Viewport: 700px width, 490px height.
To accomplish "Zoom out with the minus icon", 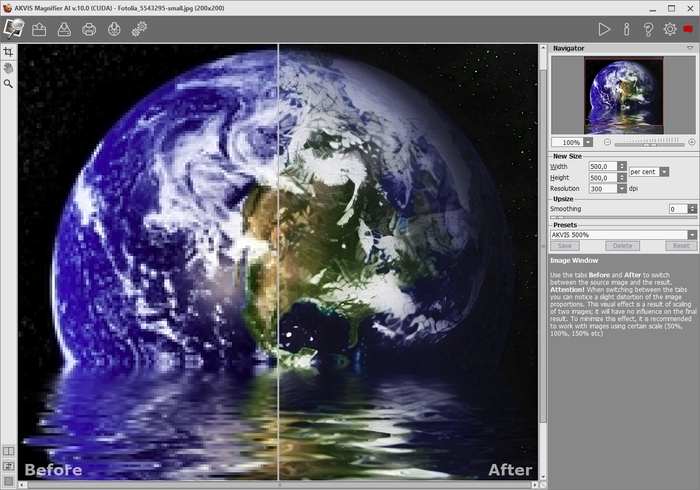I will [607, 142].
